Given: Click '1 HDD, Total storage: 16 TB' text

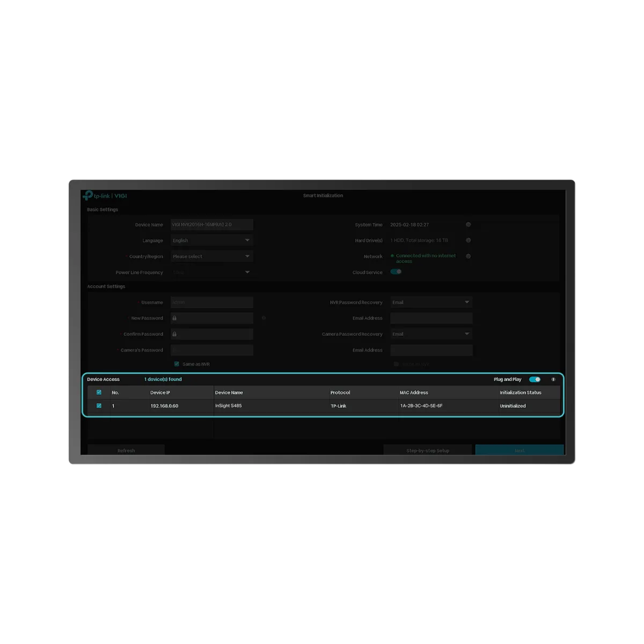Looking at the screenshot, I should (x=419, y=240).
